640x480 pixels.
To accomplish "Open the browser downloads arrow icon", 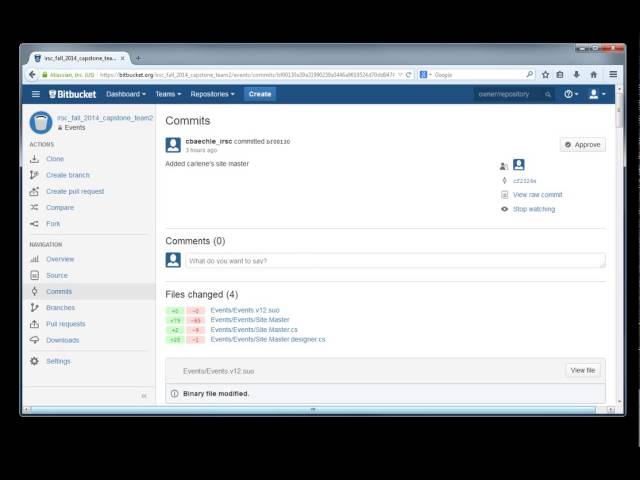I will pyautogui.click(x=576, y=74).
